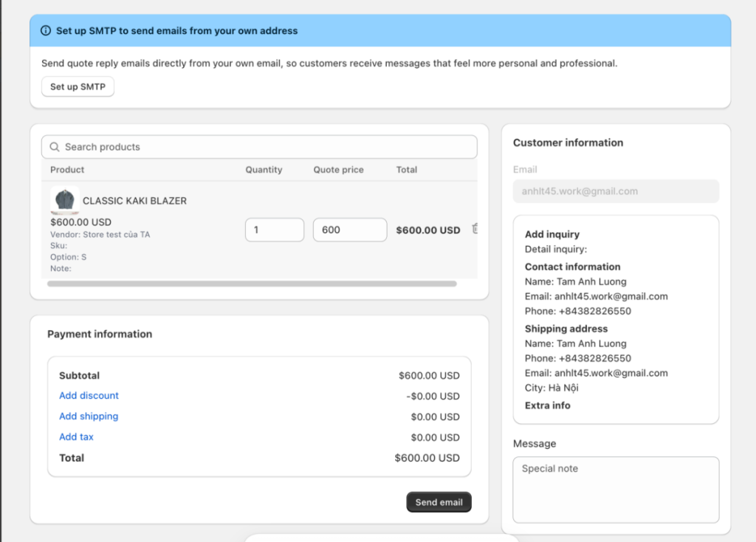Image resolution: width=756 pixels, height=542 pixels.
Task: Delete the Classic Kaki Blazer row via trash icon
Action: pyautogui.click(x=475, y=229)
